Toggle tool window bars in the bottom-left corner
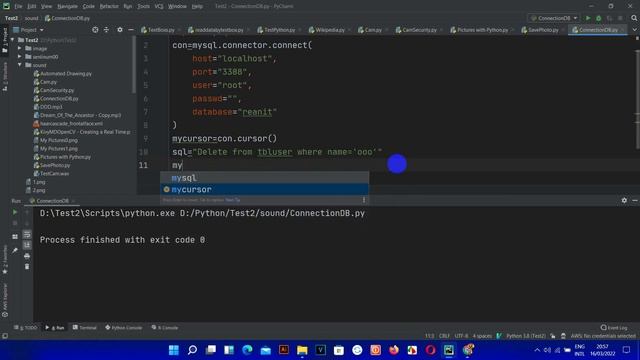The width and height of the screenshot is (640, 360). pos(5,336)
